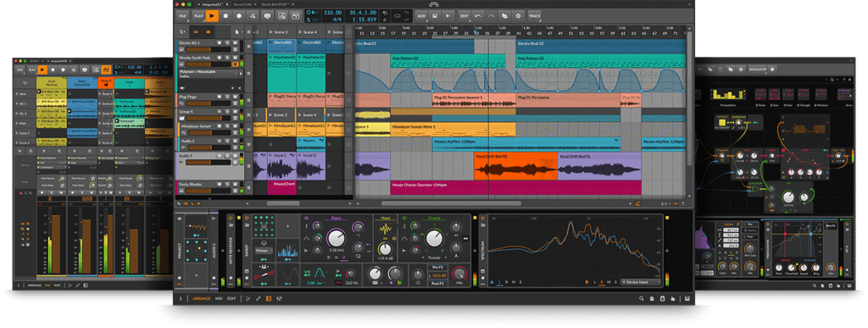Toggle automation write icon in main toolbar

point(253,15)
